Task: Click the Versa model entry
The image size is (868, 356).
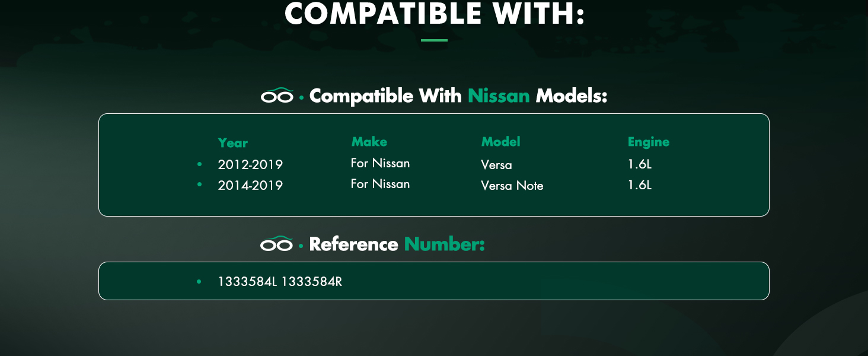Action: (x=496, y=164)
